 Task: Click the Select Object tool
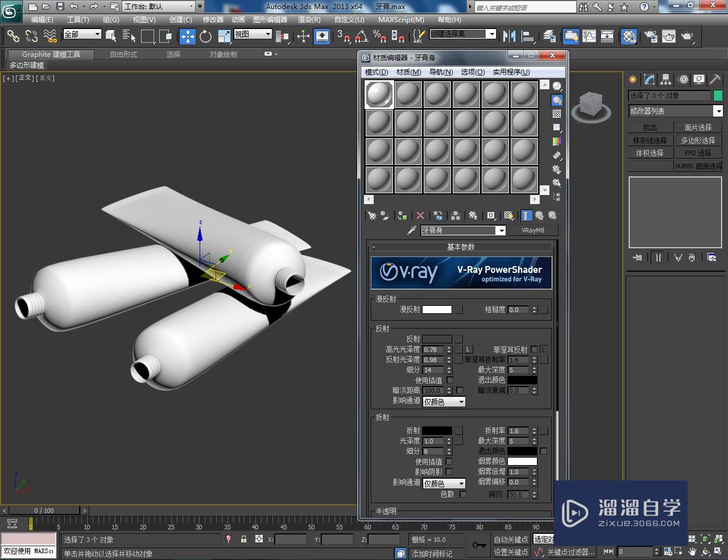(x=111, y=36)
